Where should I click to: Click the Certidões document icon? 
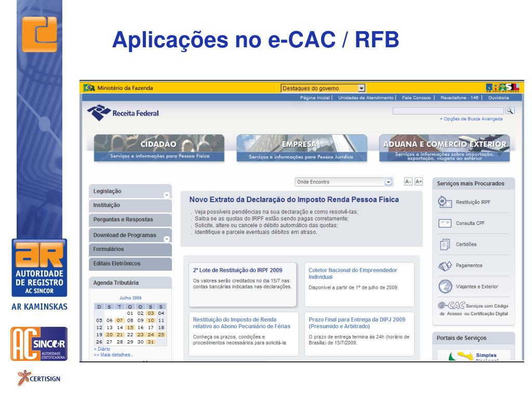click(x=445, y=244)
